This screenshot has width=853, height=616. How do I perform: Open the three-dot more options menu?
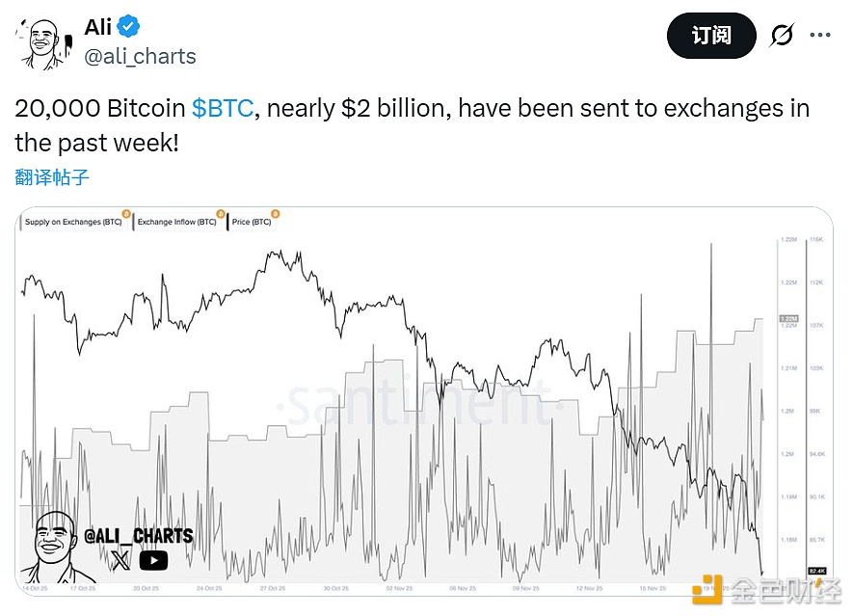820,36
